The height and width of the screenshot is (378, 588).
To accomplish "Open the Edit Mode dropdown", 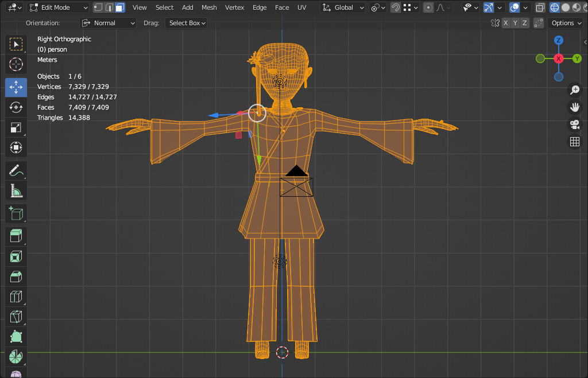I will pyautogui.click(x=58, y=7).
